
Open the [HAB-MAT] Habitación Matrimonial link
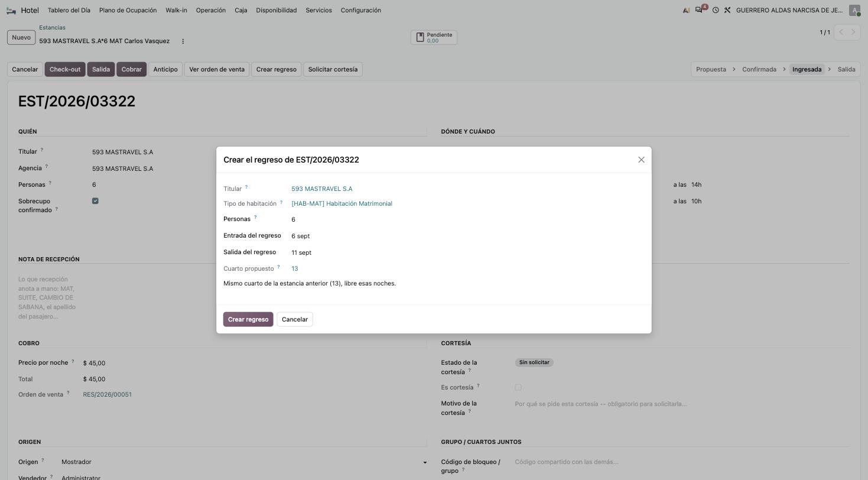[x=342, y=203]
